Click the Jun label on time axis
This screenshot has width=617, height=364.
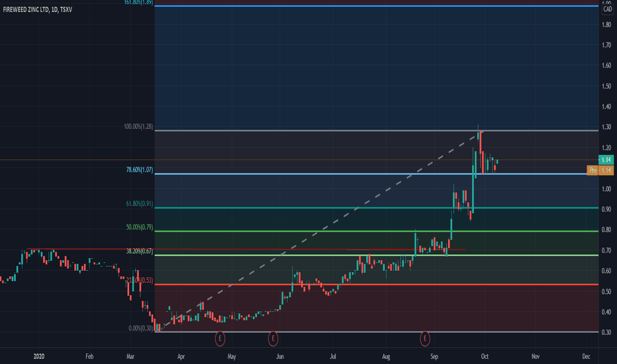[x=280, y=357]
